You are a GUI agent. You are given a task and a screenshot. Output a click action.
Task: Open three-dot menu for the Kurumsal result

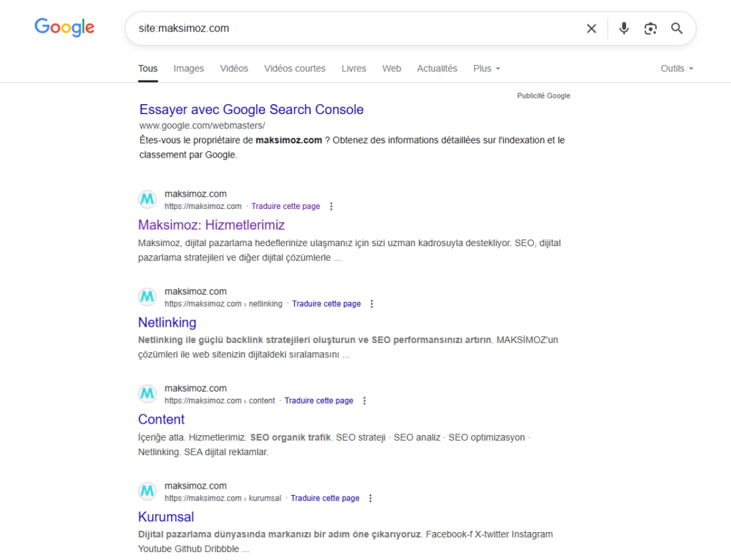click(x=370, y=498)
